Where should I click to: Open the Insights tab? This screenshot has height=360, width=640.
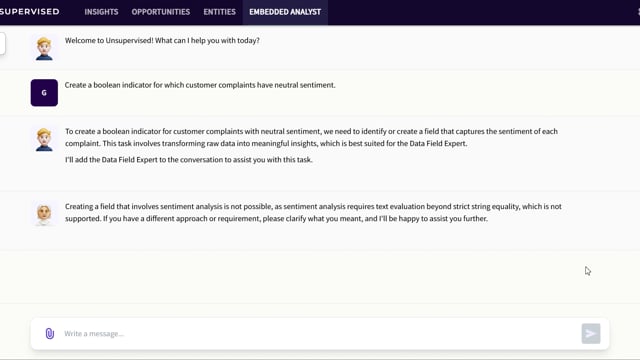pos(101,12)
